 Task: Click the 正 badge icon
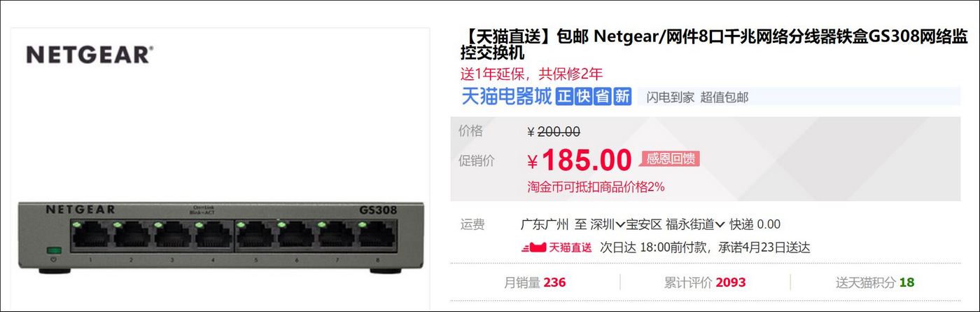(x=565, y=97)
